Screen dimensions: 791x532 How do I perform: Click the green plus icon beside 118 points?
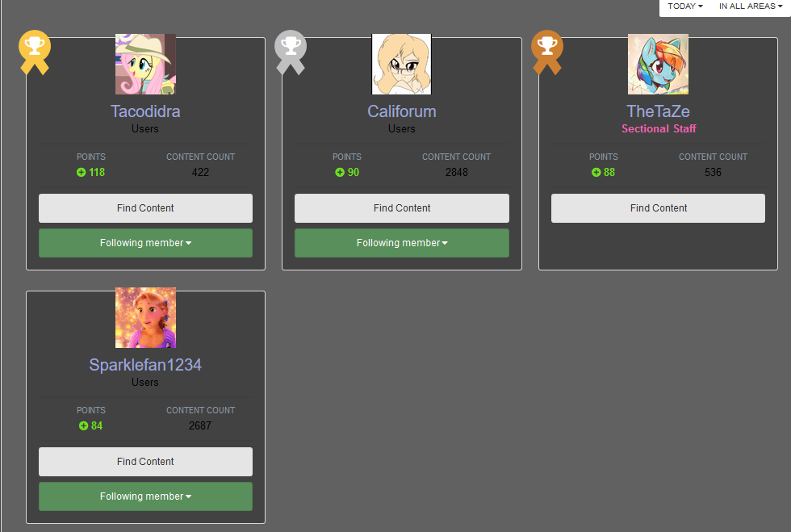tap(81, 173)
